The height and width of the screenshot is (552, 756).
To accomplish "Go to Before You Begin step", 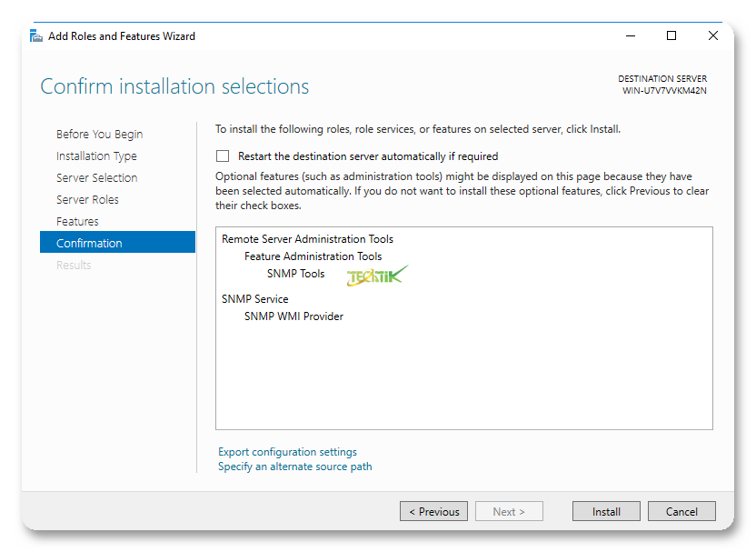I will (99, 134).
